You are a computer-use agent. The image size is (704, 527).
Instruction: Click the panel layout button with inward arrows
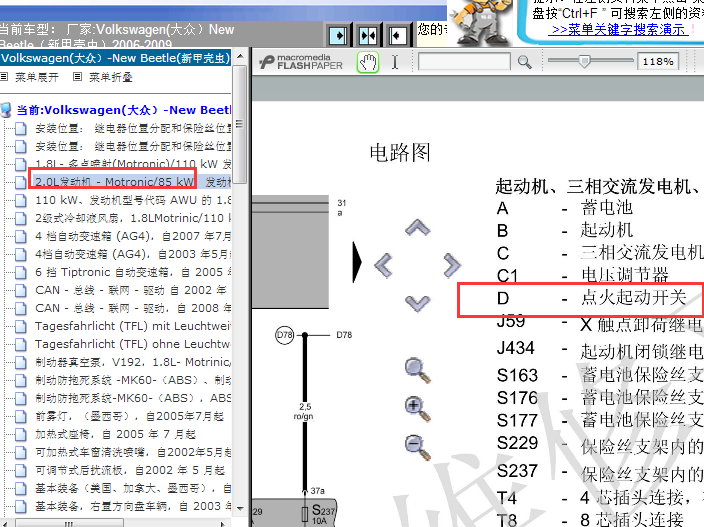368,35
